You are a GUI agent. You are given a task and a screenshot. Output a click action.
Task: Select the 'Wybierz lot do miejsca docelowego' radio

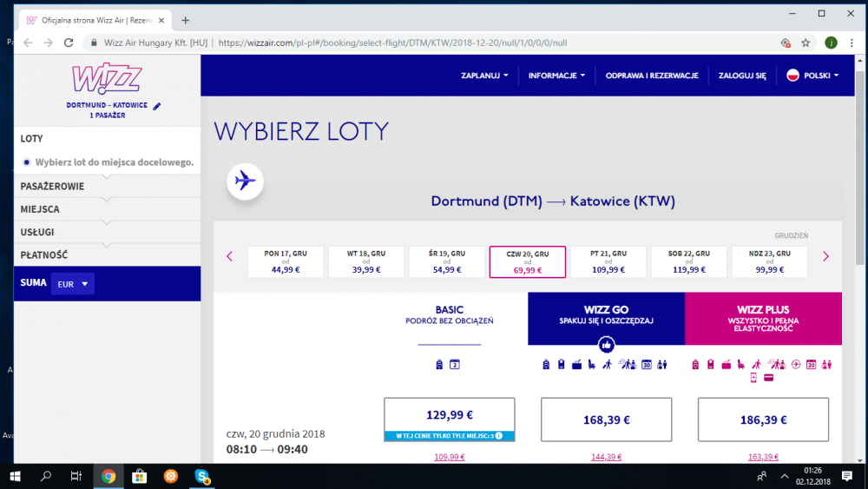tap(27, 162)
